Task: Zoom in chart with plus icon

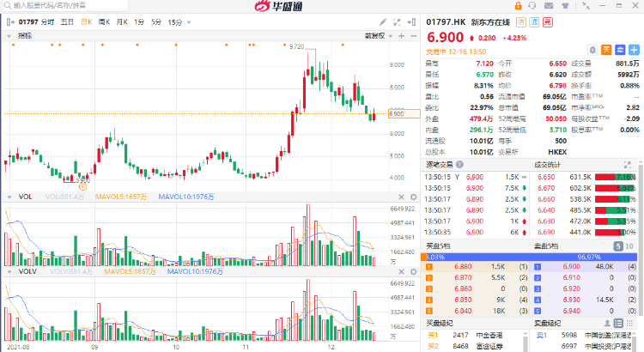Action: tap(401, 36)
